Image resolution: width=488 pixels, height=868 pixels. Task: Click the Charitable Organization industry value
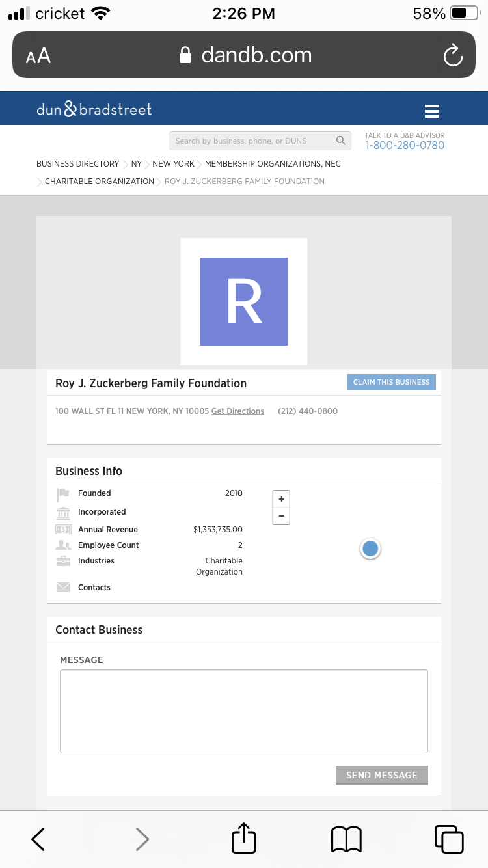[x=219, y=566]
